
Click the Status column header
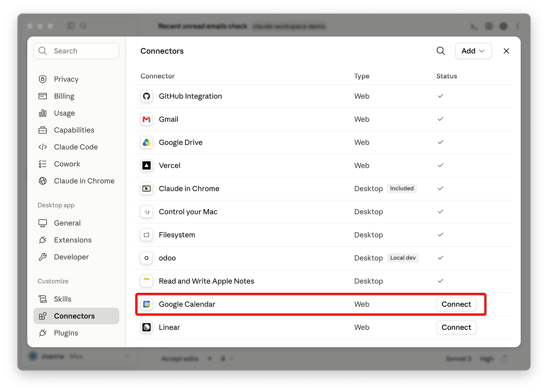tap(447, 76)
